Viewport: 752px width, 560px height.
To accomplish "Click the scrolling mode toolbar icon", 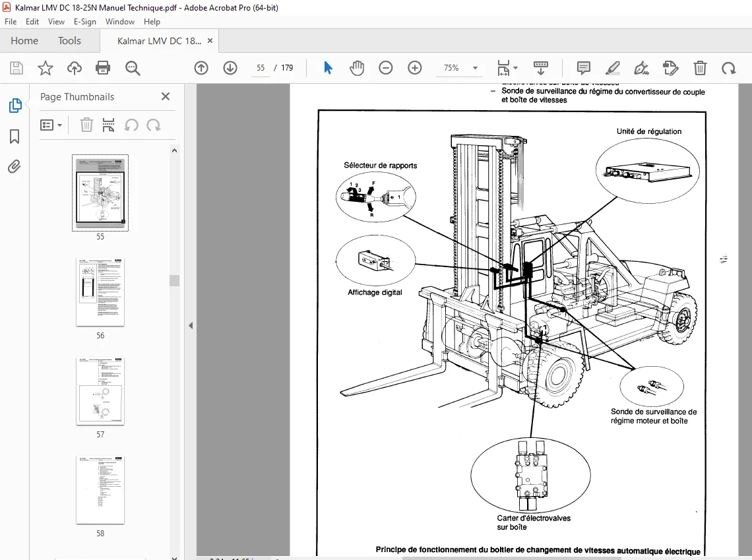I will (540, 68).
